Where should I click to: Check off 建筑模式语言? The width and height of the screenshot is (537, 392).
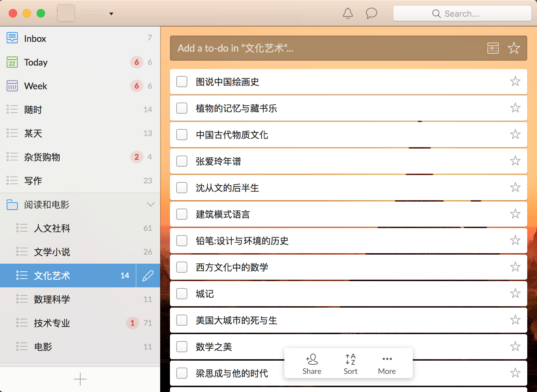pyautogui.click(x=182, y=214)
